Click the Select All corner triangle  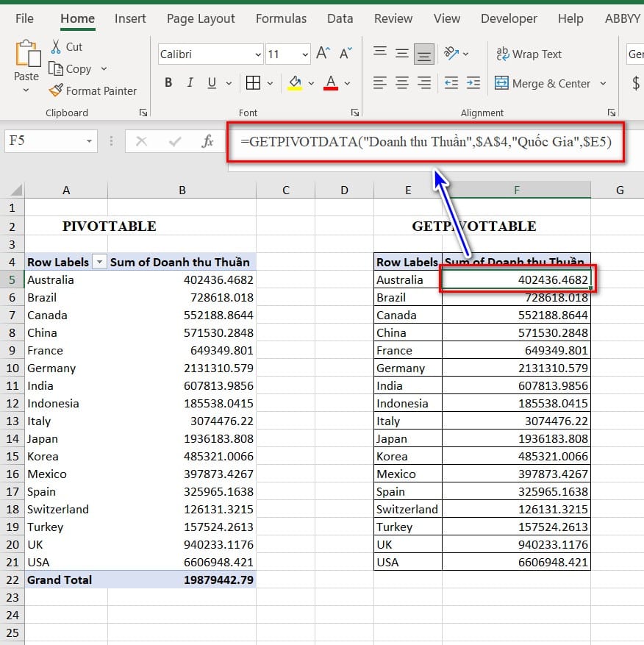coord(16,190)
